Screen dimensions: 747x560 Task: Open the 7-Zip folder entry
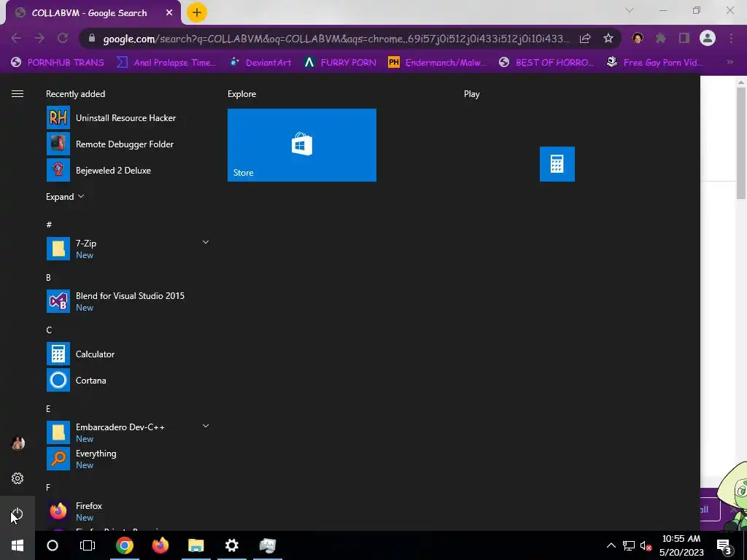tap(128, 249)
